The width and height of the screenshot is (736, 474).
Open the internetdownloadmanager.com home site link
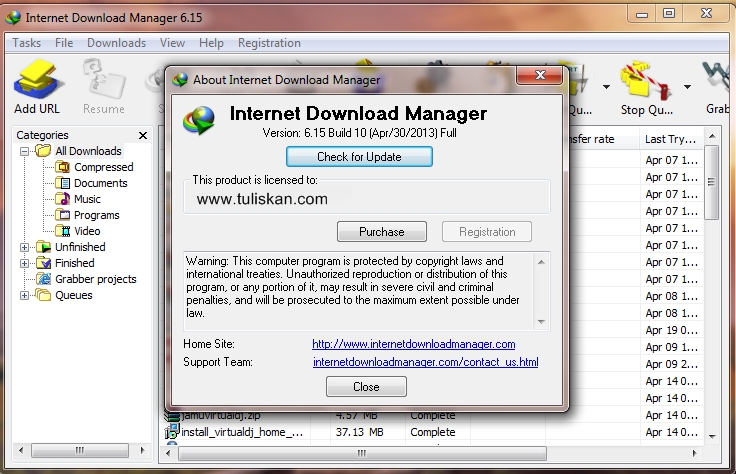click(414, 344)
